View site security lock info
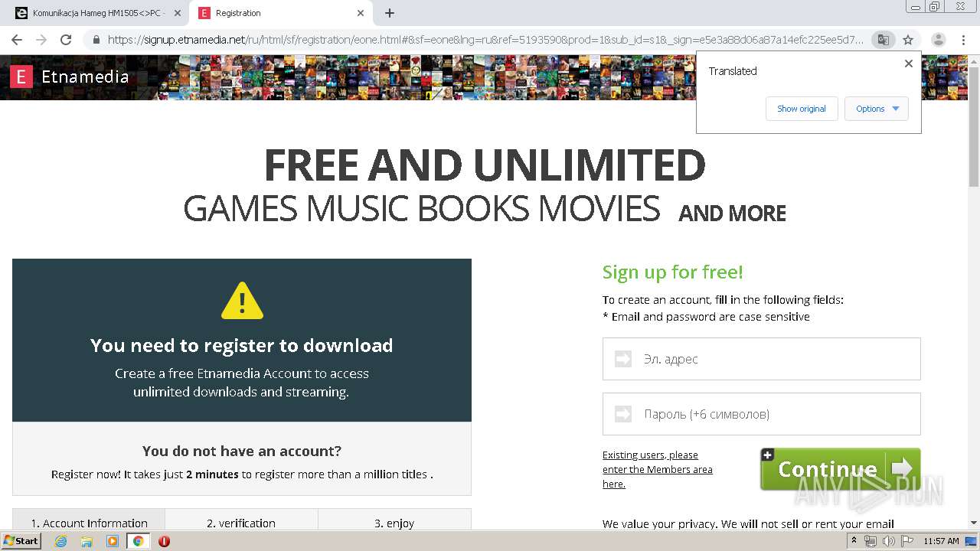This screenshot has width=980, height=551. 96,40
